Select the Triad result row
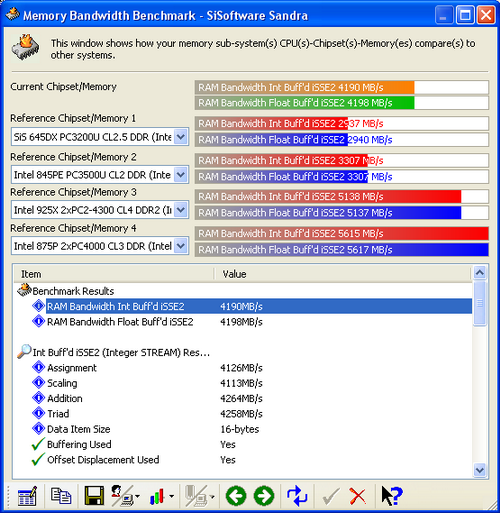500x513 pixels. click(x=243, y=414)
